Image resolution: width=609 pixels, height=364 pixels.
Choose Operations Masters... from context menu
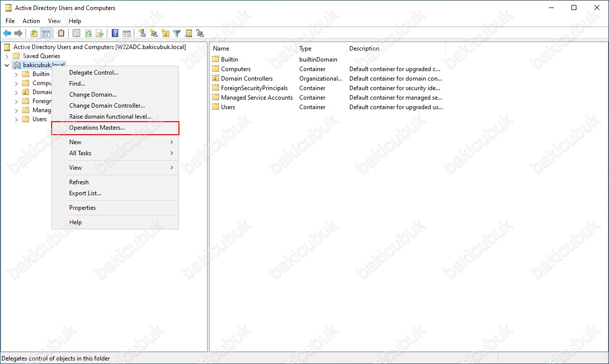tap(115, 128)
